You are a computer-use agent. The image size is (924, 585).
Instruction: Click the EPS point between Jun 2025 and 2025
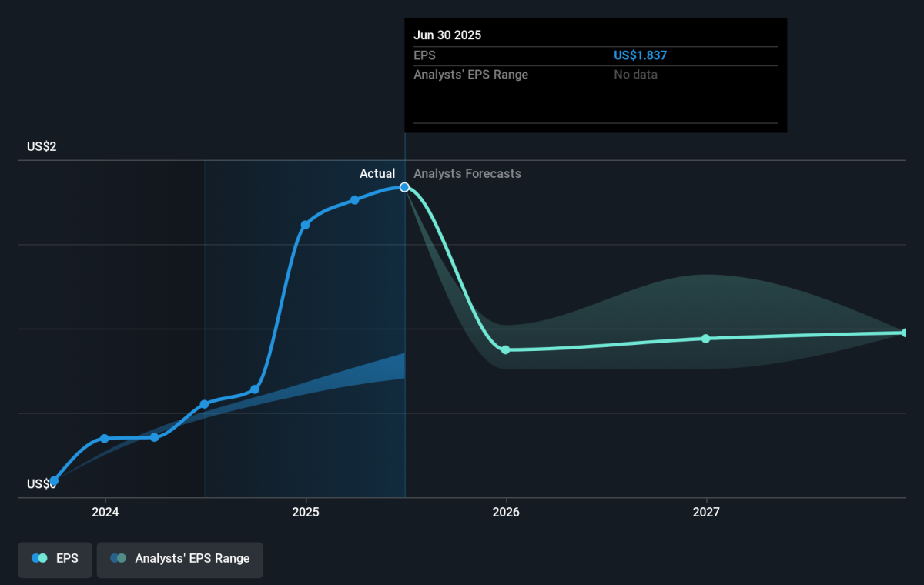354,200
